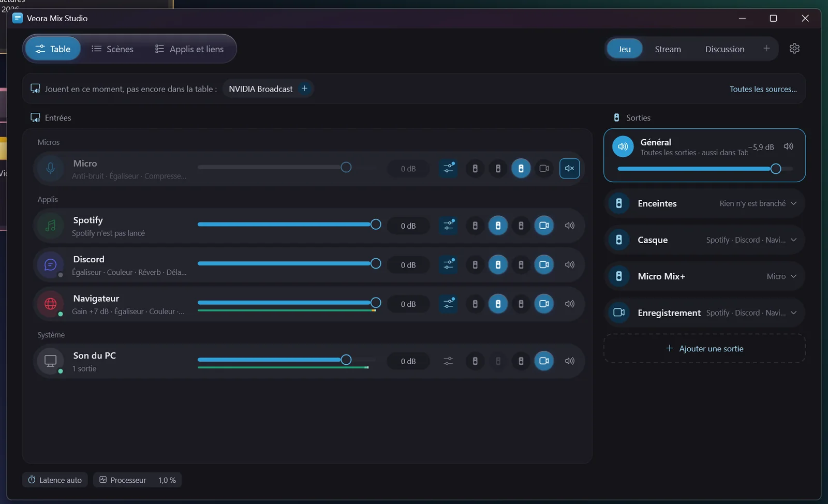Click the Processeur usage indicator
828x504 pixels.
click(137, 480)
